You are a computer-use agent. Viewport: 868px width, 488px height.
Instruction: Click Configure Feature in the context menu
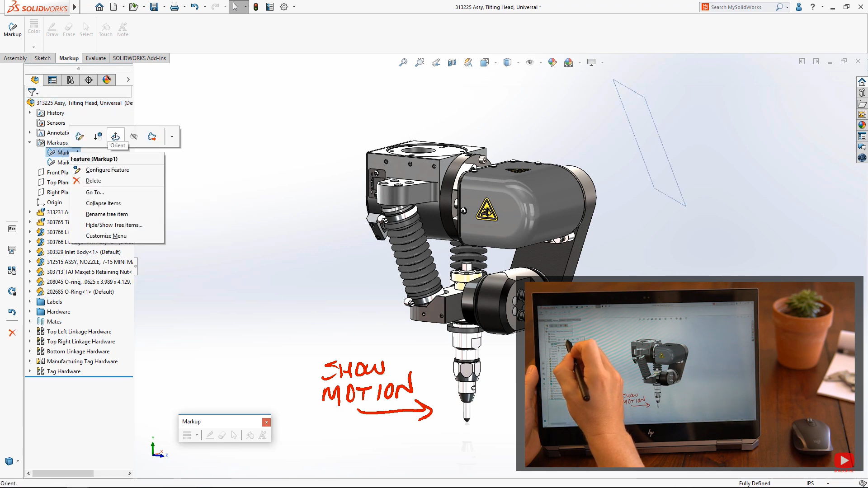107,169
